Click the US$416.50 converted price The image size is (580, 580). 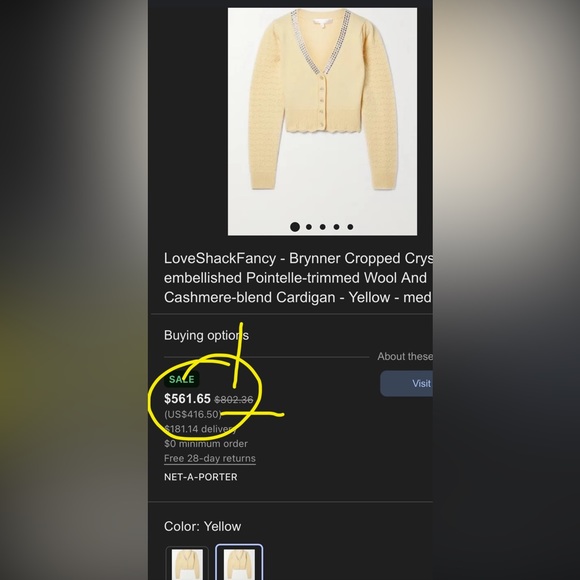pos(192,414)
